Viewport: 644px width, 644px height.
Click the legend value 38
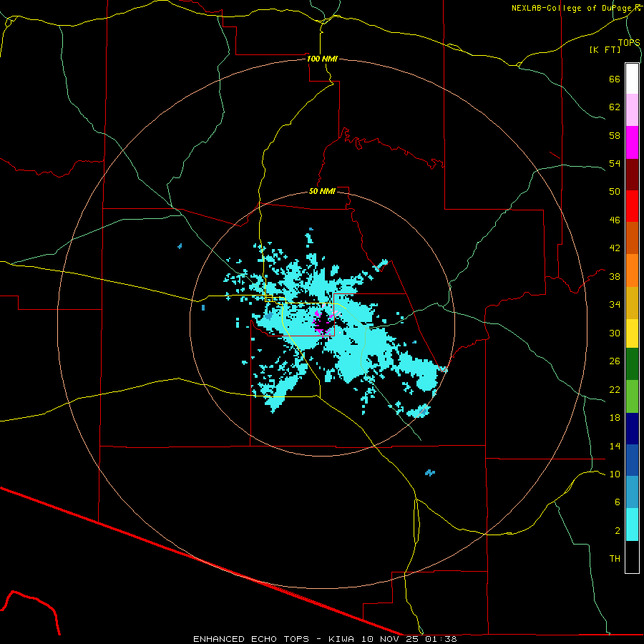(x=615, y=276)
